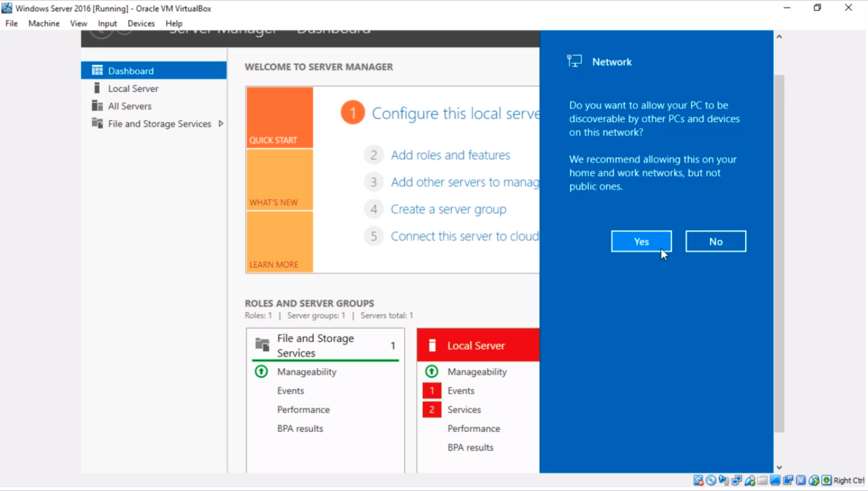868x491 pixels.
Task: Open the Devices menu
Action: 141,23
